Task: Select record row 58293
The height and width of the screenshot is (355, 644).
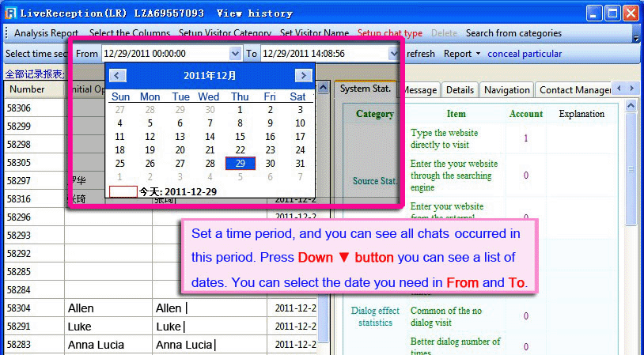Action: pyautogui.click(x=19, y=235)
